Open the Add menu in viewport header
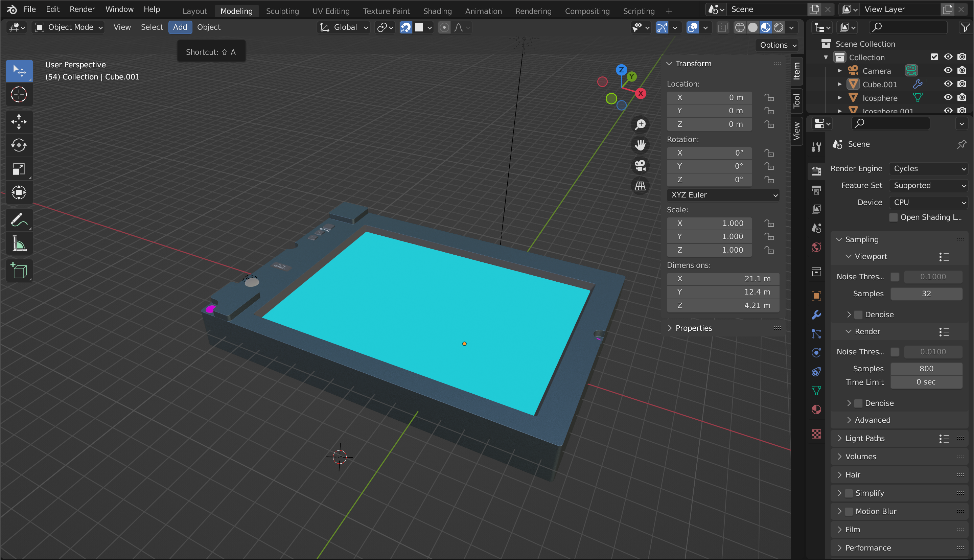Viewport: 974px width, 560px height. click(180, 27)
